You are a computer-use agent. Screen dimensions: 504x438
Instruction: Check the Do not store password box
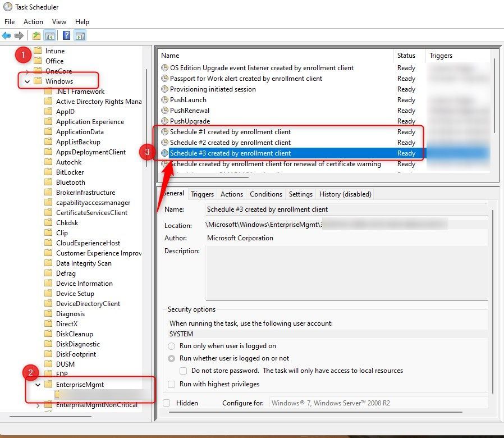pyautogui.click(x=183, y=371)
